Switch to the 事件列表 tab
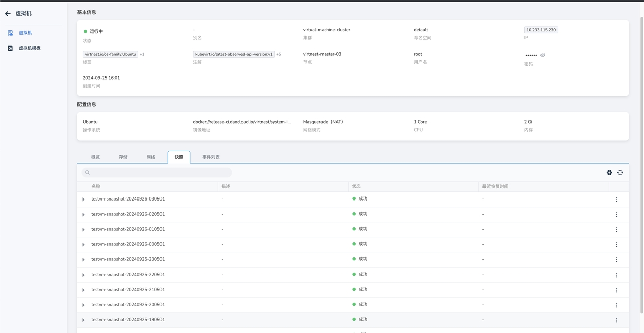The height and width of the screenshot is (333, 644). tap(211, 157)
